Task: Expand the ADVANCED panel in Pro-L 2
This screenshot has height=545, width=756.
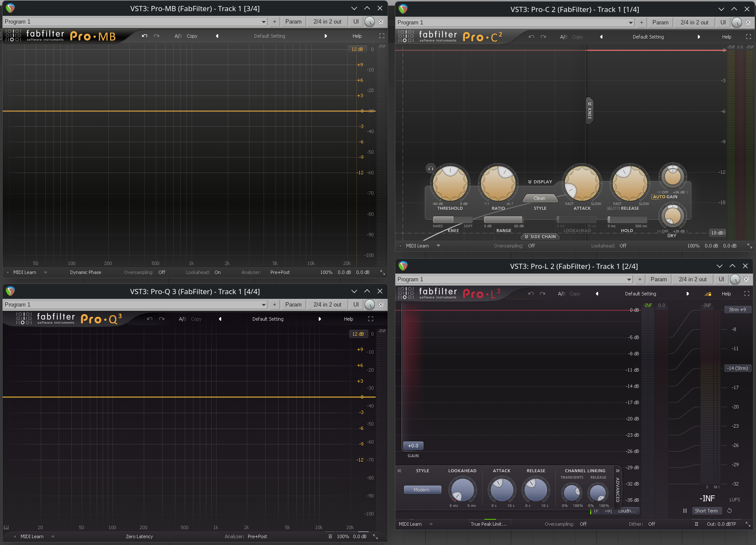Action: tap(617, 485)
